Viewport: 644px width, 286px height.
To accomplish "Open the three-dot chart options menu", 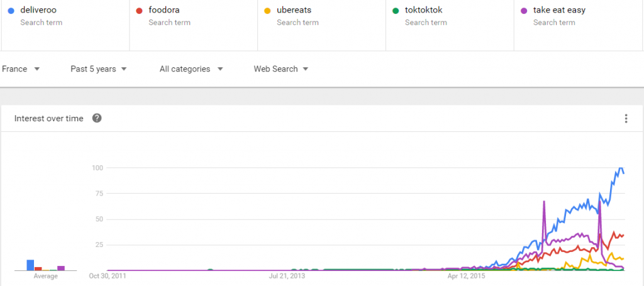I will (x=626, y=119).
